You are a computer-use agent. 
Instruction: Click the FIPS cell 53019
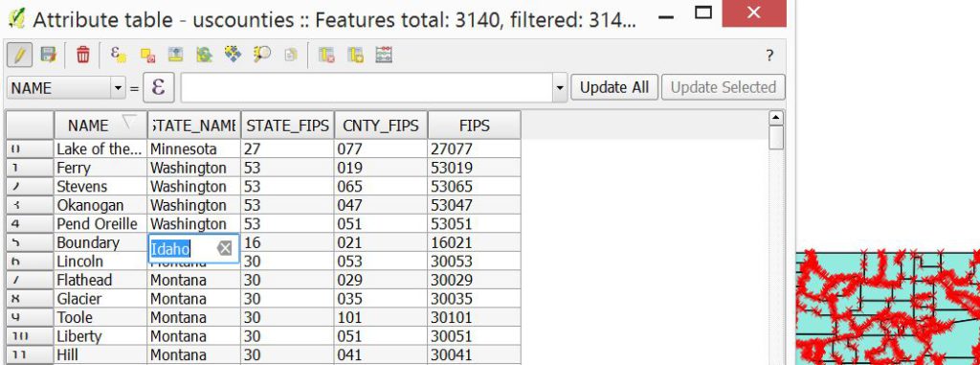click(x=475, y=167)
